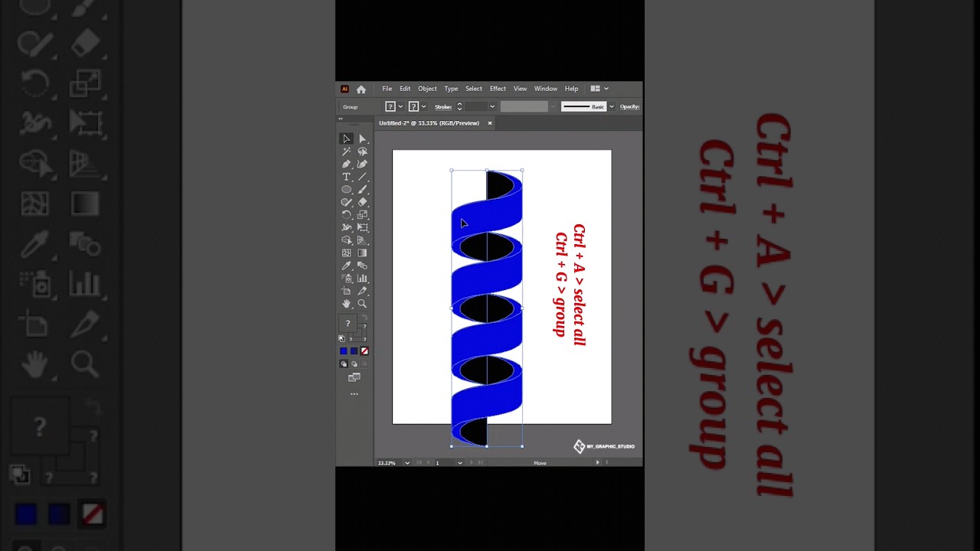
Task: Click the Illustrator home icon
Action: tap(361, 89)
